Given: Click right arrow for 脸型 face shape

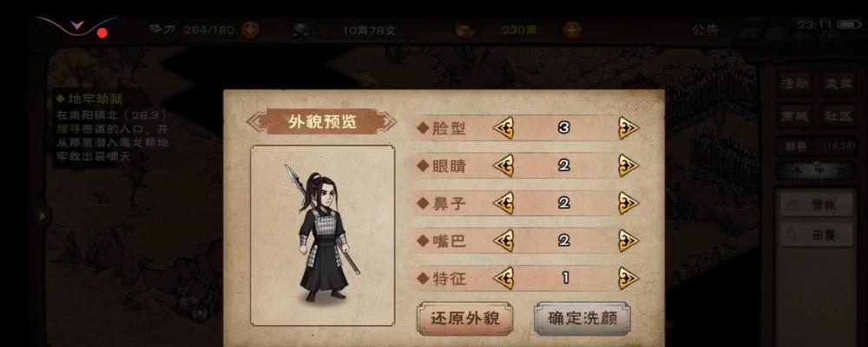Looking at the screenshot, I should click(x=628, y=128).
